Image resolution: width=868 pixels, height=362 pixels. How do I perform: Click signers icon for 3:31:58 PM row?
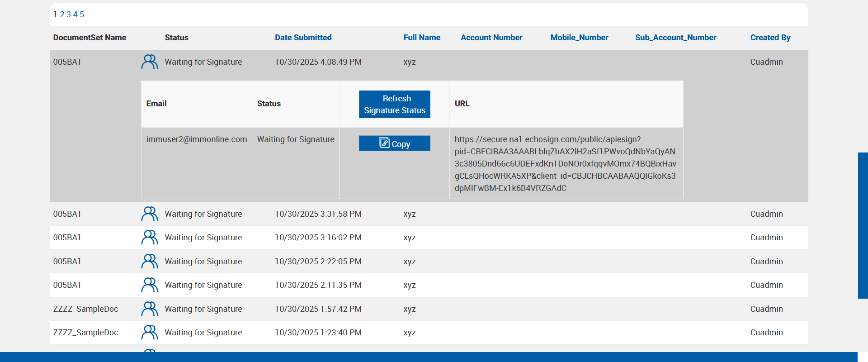(150, 214)
